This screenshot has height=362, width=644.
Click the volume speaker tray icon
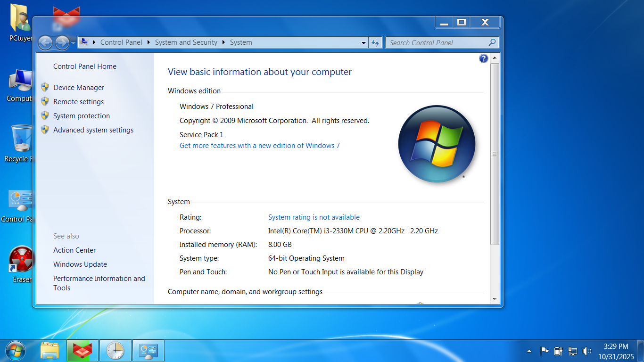pyautogui.click(x=586, y=351)
